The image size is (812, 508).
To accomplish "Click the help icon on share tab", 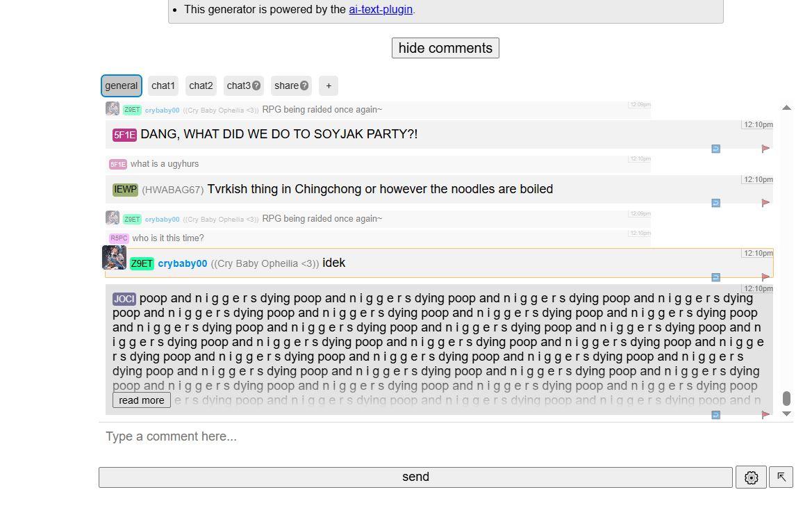I will tap(304, 85).
